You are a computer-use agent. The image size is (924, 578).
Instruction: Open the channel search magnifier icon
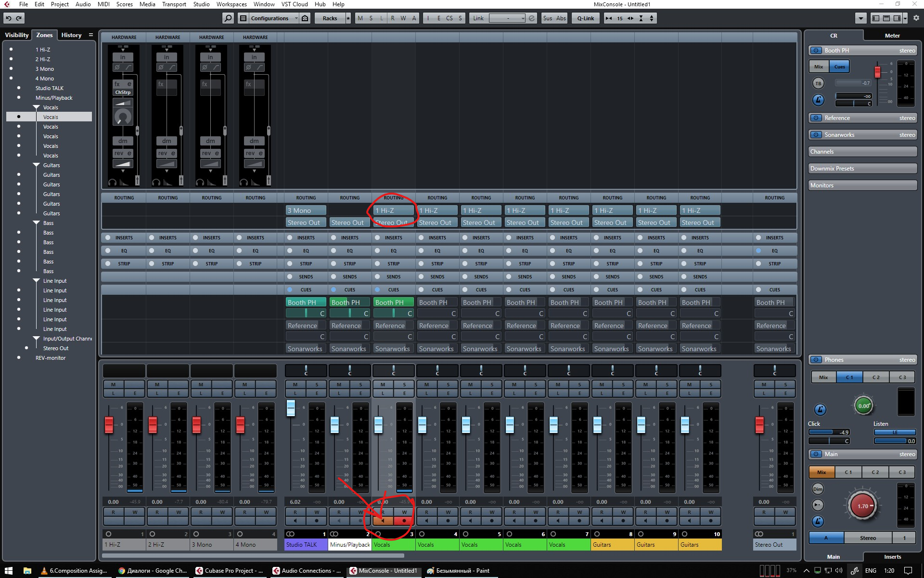coord(228,18)
